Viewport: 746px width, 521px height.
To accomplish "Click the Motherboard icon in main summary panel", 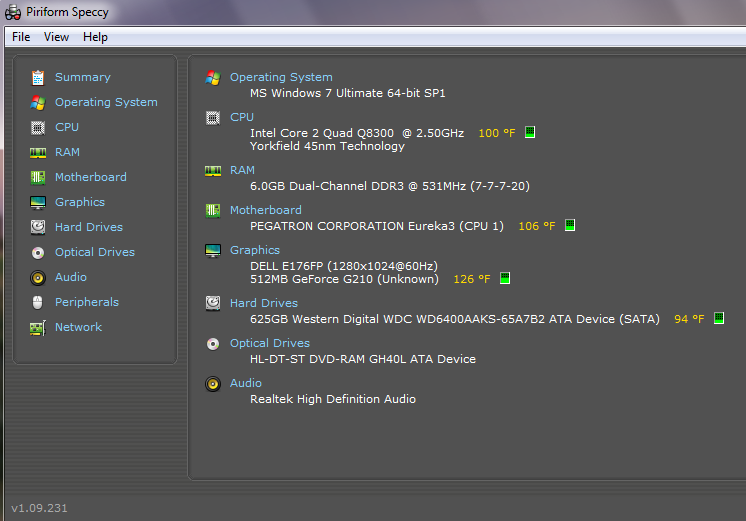I will [x=213, y=210].
